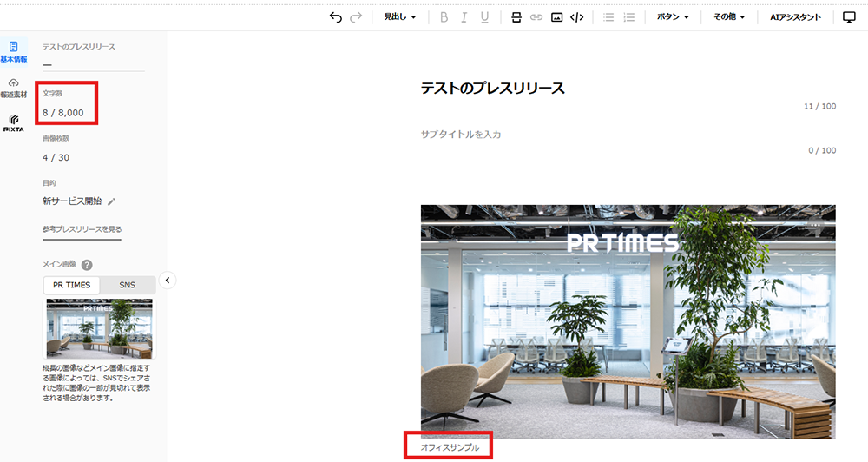Click the 4 / 30 image count

tap(56, 157)
